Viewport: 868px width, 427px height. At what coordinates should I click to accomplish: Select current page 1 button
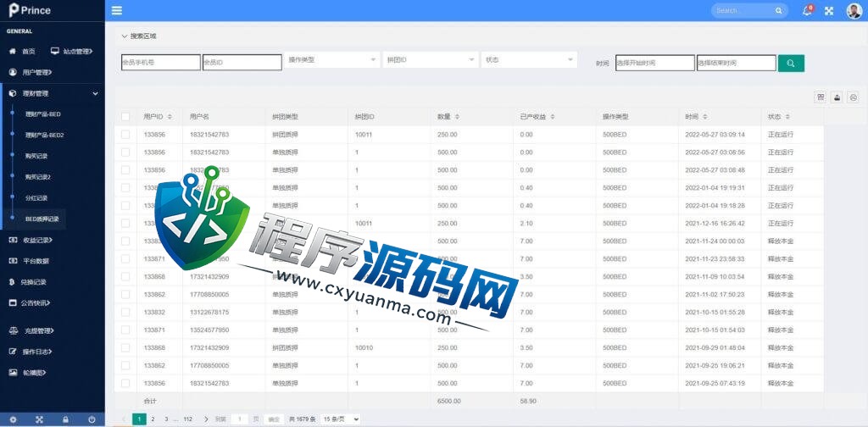[140, 420]
